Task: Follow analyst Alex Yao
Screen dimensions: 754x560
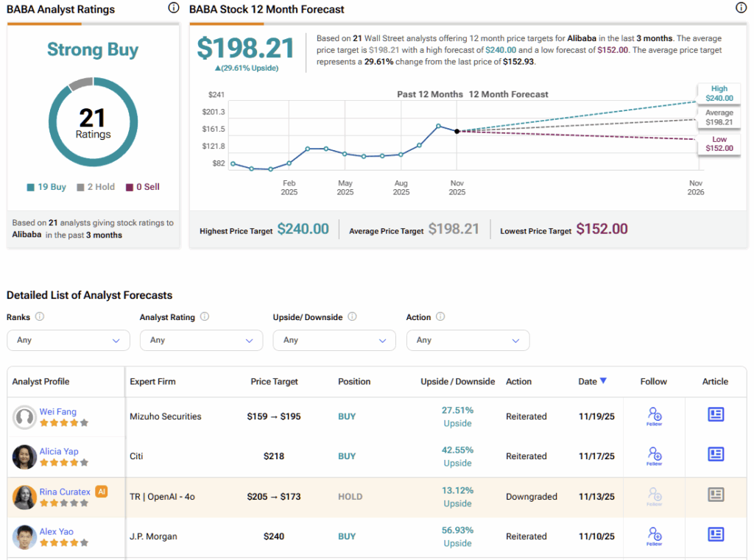Action: click(654, 536)
